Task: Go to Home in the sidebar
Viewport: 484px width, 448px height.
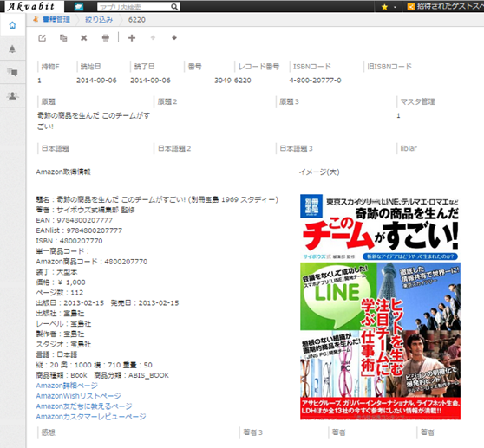Action: coord(12,25)
